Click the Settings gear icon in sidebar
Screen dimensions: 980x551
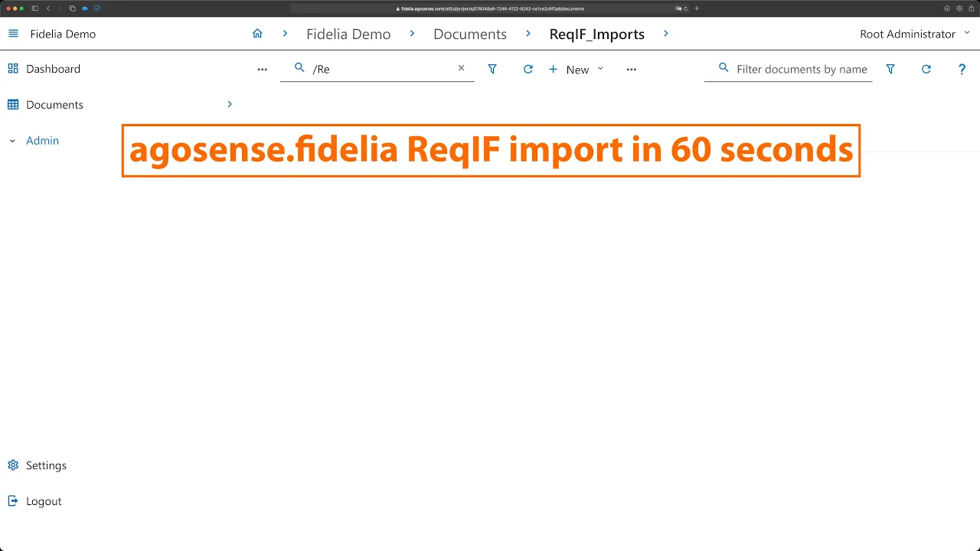(13, 465)
